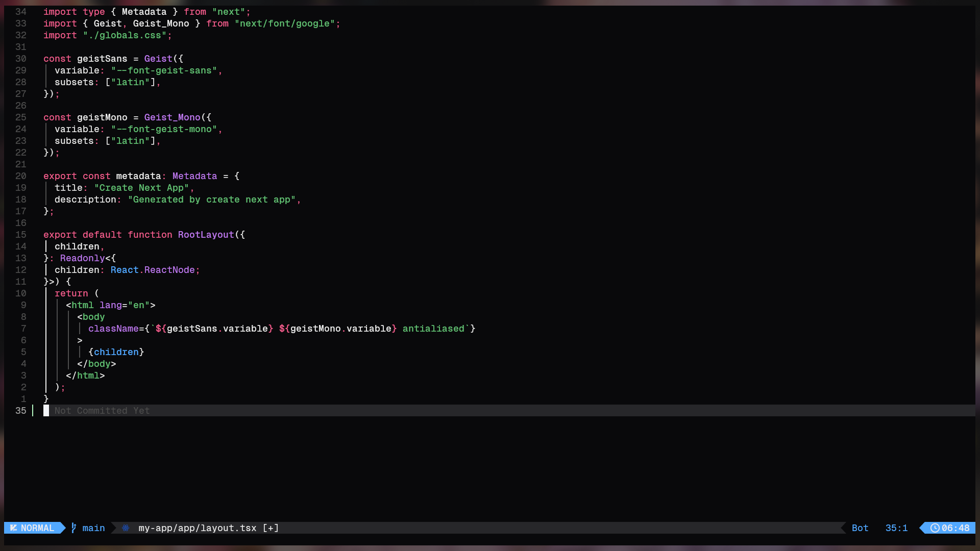
Task: Click {children} inside the body element
Action: 116,352
